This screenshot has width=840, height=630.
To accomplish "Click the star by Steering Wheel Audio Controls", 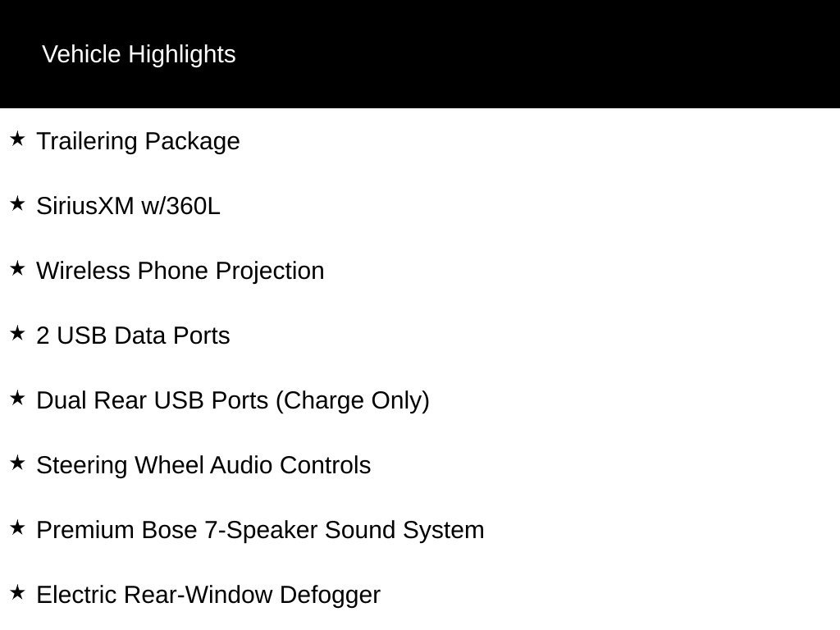I will pos(17,463).
